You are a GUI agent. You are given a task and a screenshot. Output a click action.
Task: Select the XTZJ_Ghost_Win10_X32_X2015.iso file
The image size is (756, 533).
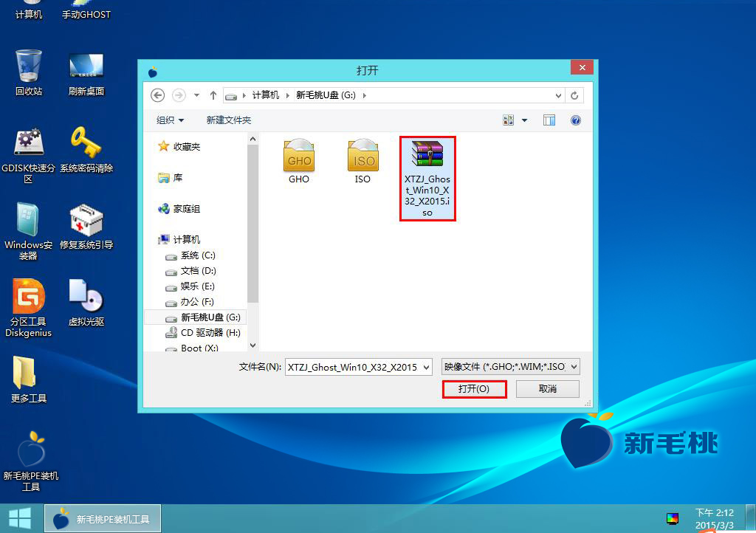(x=427, y=179)
